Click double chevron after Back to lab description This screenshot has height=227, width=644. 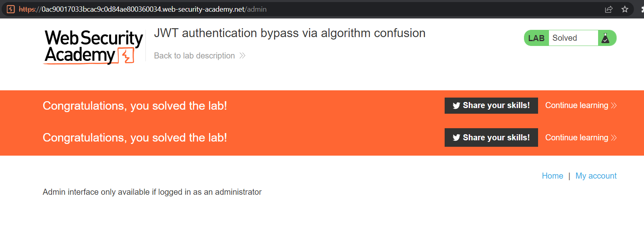pyautogui.click(x=242, y=56)
